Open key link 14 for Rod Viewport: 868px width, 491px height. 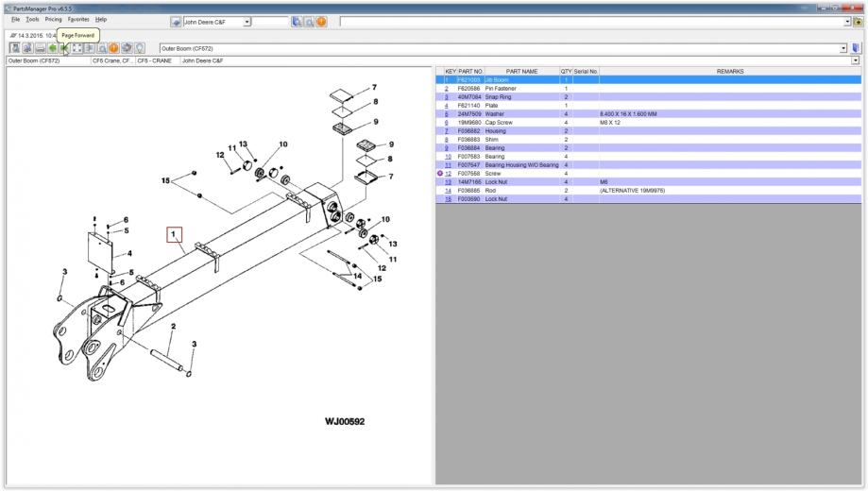coord(448,191)
